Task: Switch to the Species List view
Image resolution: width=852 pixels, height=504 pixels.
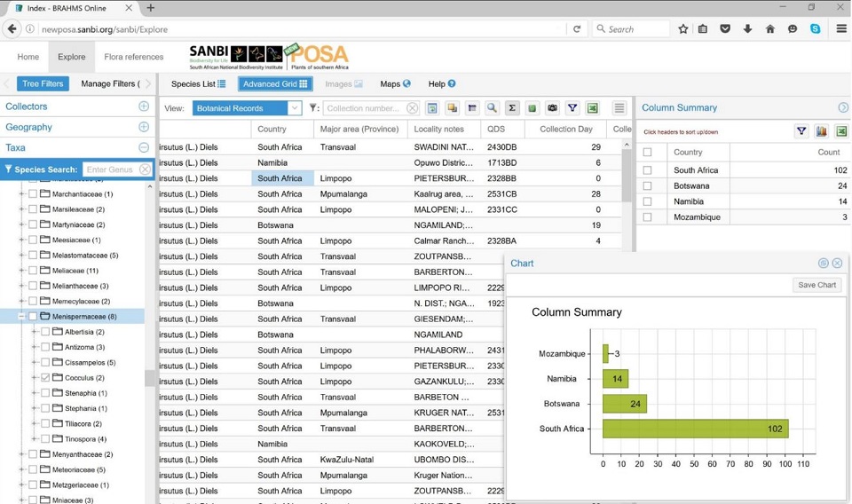Action: [x=198, y=83]
